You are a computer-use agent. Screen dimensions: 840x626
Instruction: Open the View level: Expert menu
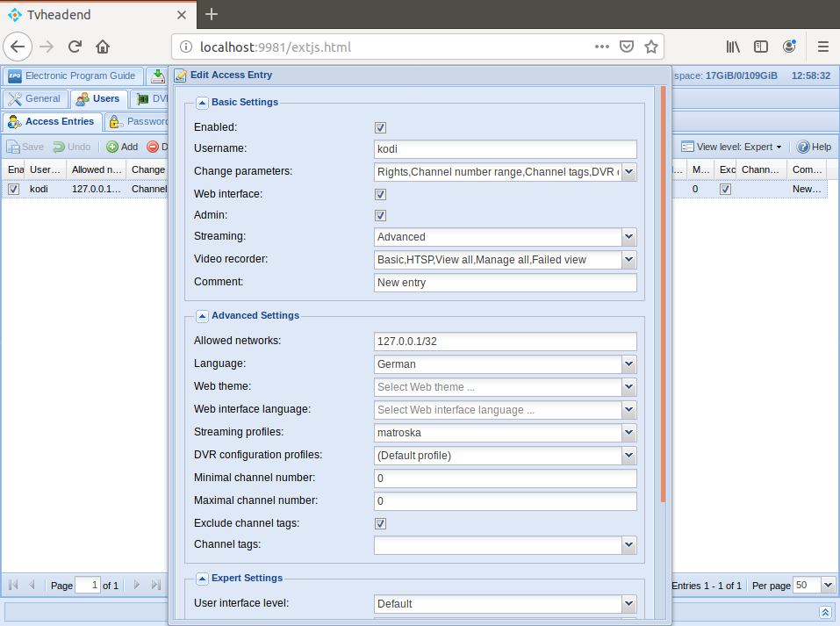tap(731, 147)
